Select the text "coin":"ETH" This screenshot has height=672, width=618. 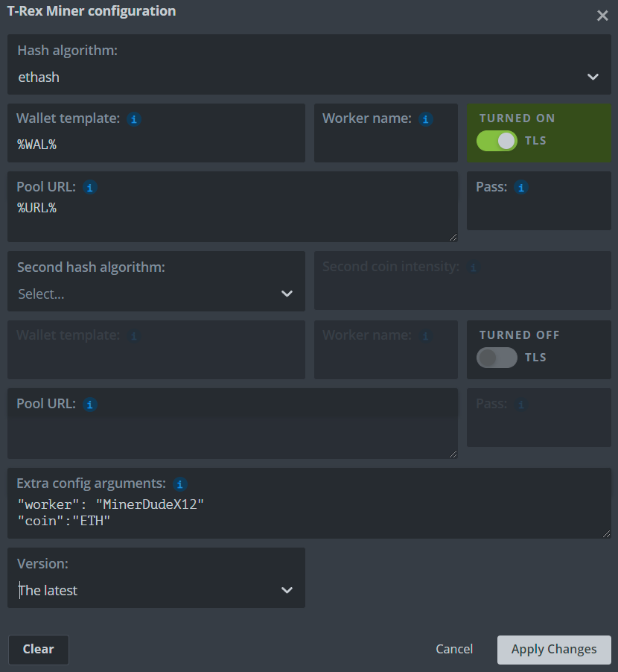(x=64, y=522)
